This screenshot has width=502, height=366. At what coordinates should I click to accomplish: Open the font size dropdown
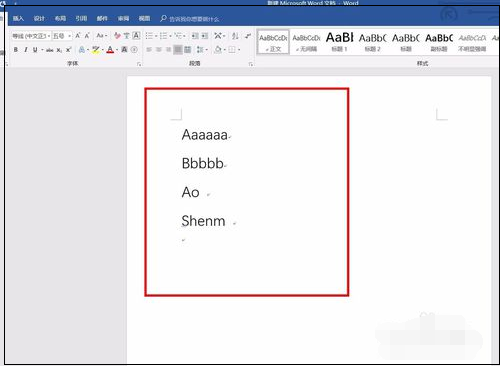pos(62,36)
